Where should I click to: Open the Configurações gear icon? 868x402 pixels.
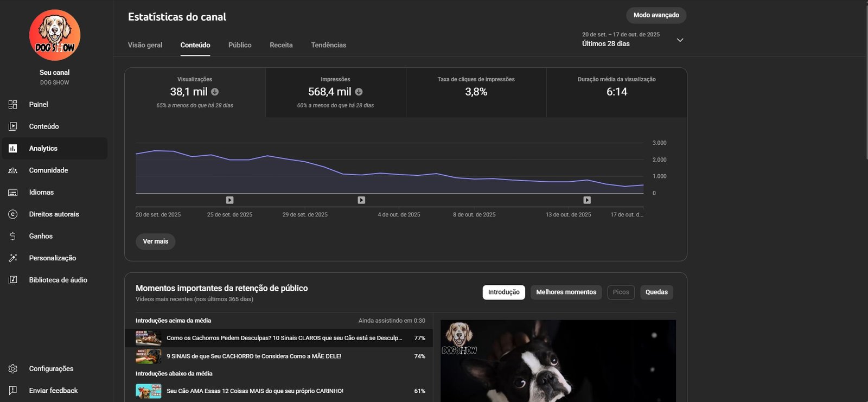pyautogui.click(x=13, y=369)
